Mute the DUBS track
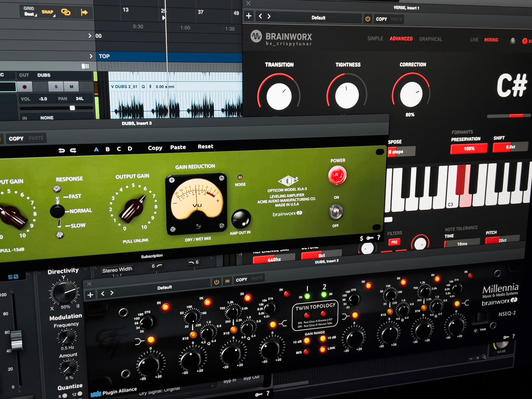Image resolution: width=532 pixels, height=399 pixels. [71, 87]
